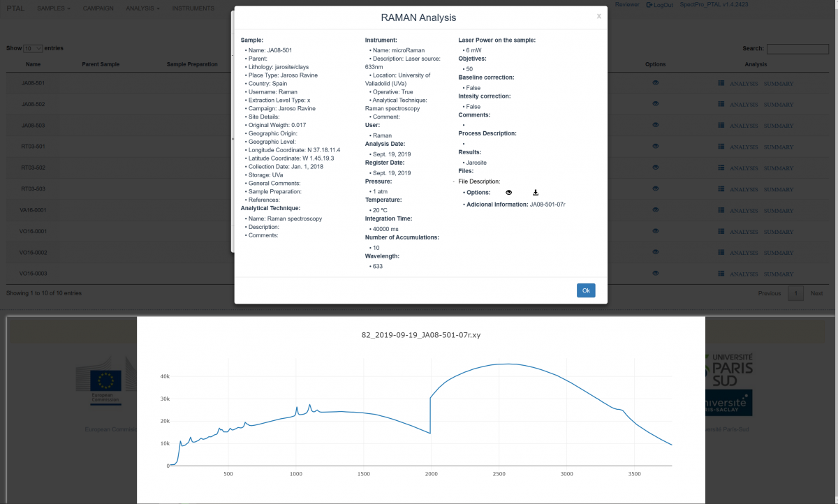Download the JA08-501-07r file in the modal
This screenshot has width=838, height=504.
535,192
